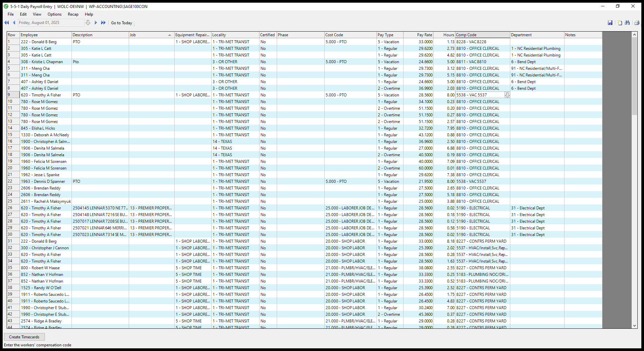Open the Help menu

pos(88,14)
